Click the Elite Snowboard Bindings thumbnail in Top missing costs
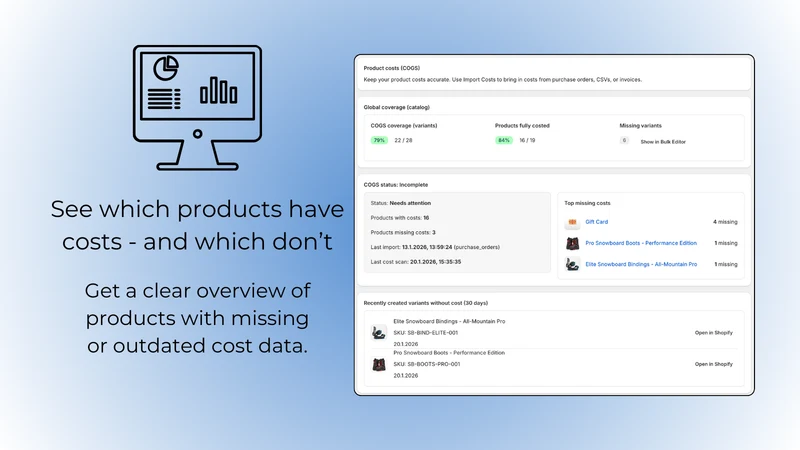Viewport: 800px width, 450px height. pos(572,264)
